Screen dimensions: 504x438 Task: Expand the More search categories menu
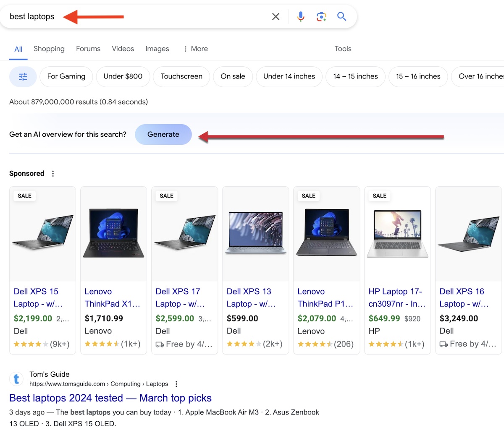(195, 49)
